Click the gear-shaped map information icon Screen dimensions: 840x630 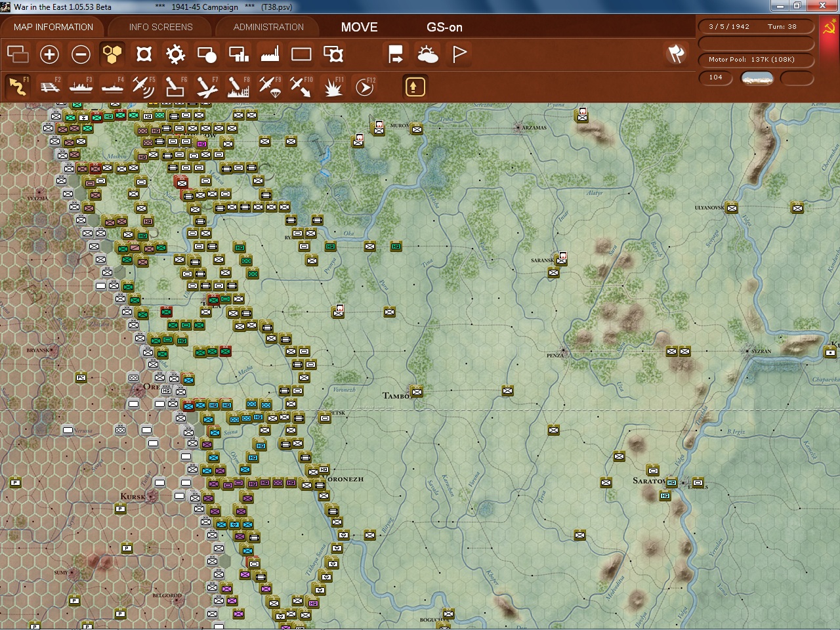(175, 54)
